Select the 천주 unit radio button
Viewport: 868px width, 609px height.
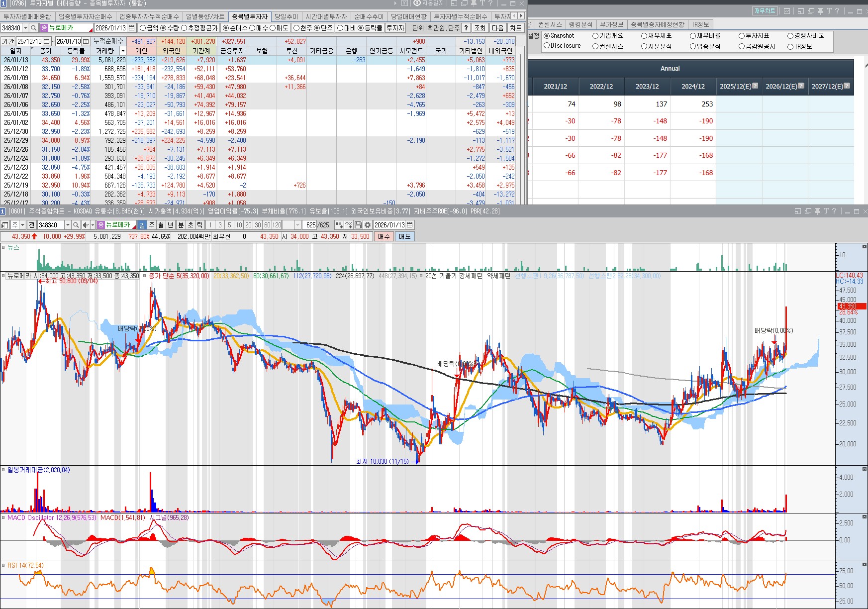(x=296, y=28)
